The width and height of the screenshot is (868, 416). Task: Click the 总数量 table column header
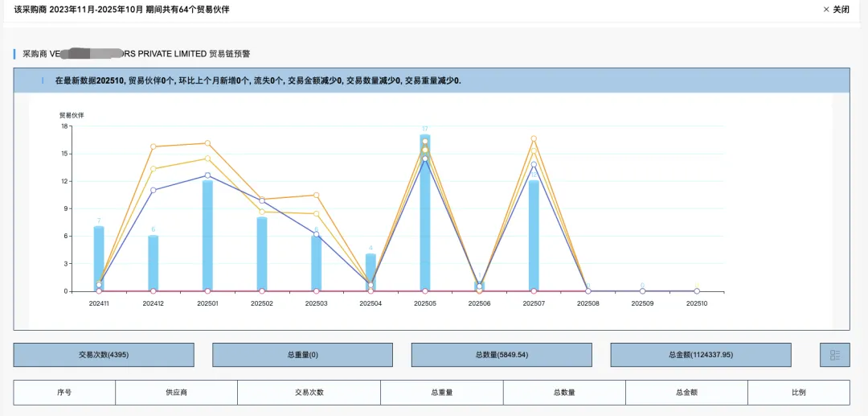(564, 393)
